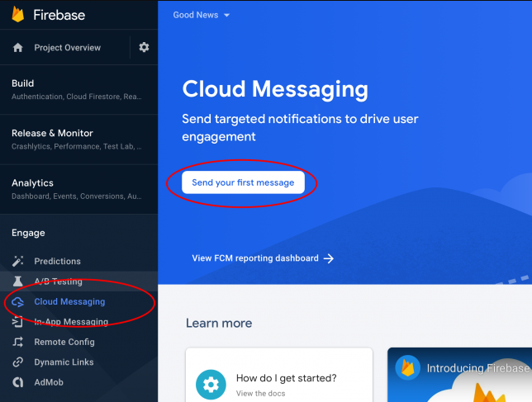Click the Learn more heading
The image size is (532, 402).
pyautogui.click(x=219, y=323)
